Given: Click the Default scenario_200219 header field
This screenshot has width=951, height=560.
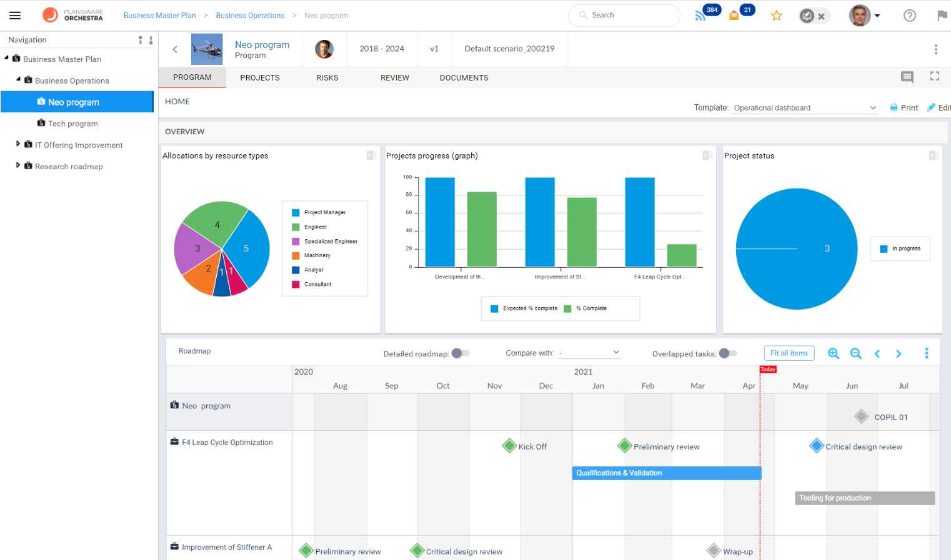Looking at the screenshot, I should pyautogui.click(x=510, y=49).
